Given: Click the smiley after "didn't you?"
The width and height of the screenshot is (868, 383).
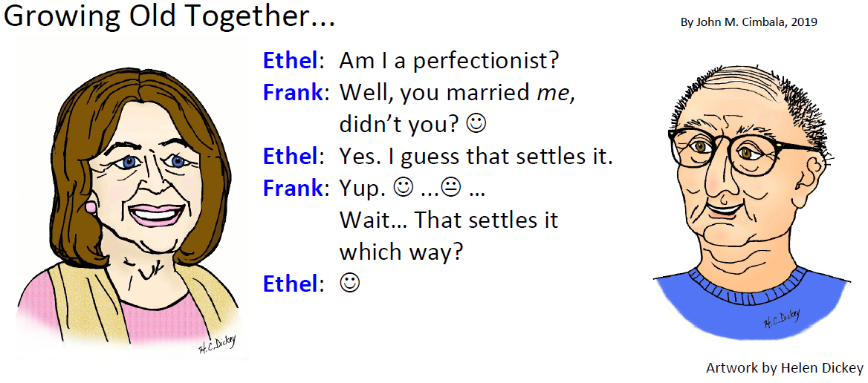Looking at the screenshot, I should pos(476,125).
